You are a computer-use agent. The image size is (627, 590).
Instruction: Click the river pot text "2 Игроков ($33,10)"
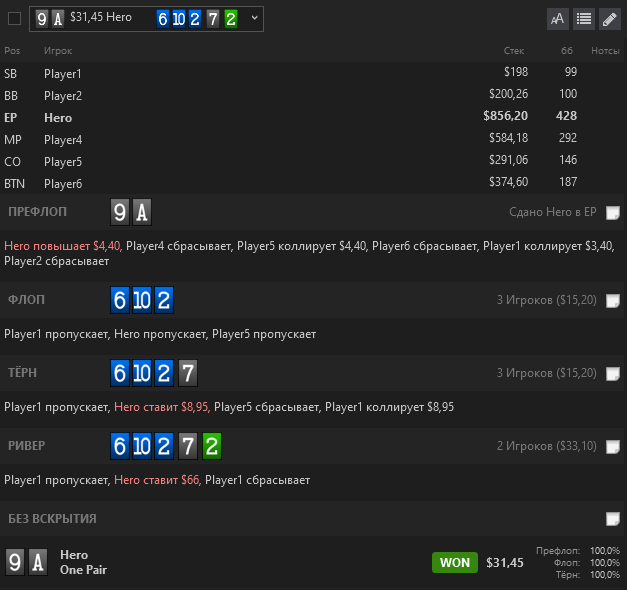click(547, 446)
